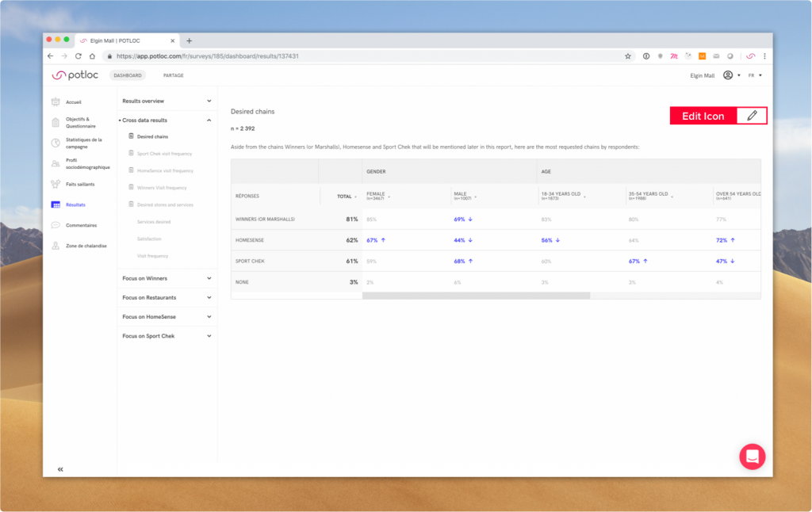Open Zone de chalandise icon
The height and width of the screenshot is (512, 812).
pyautogui.click(x=56, y=246)
